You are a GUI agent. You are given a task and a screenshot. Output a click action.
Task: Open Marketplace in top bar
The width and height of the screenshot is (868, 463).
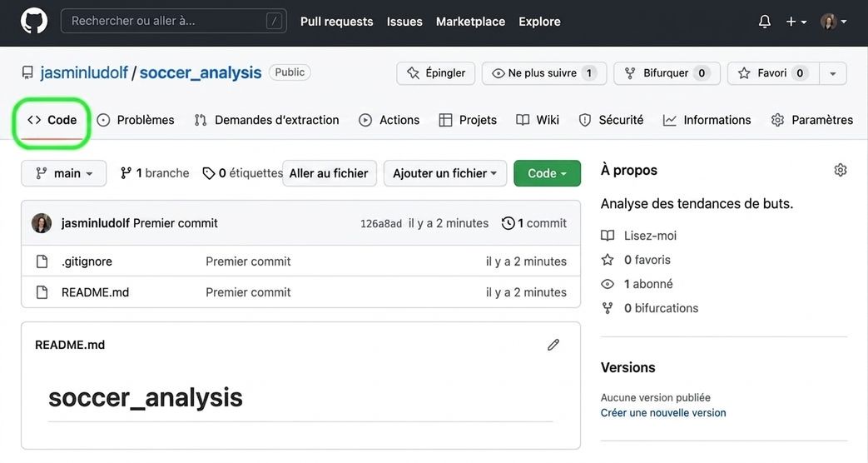click(x=470, y=22)
